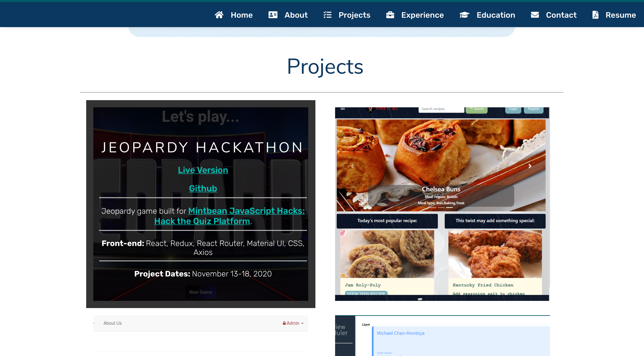Image resolution: width=644 pixels, height=356 pixels.
Task: Click the hamburger menu icon in recipe preview
Action: 342,109
